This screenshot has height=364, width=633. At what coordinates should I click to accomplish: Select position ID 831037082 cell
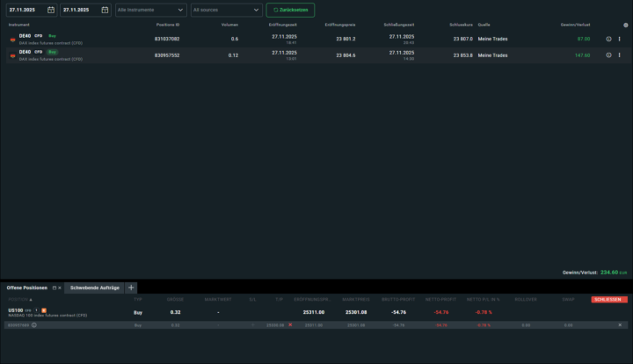[x=167, y=40]
